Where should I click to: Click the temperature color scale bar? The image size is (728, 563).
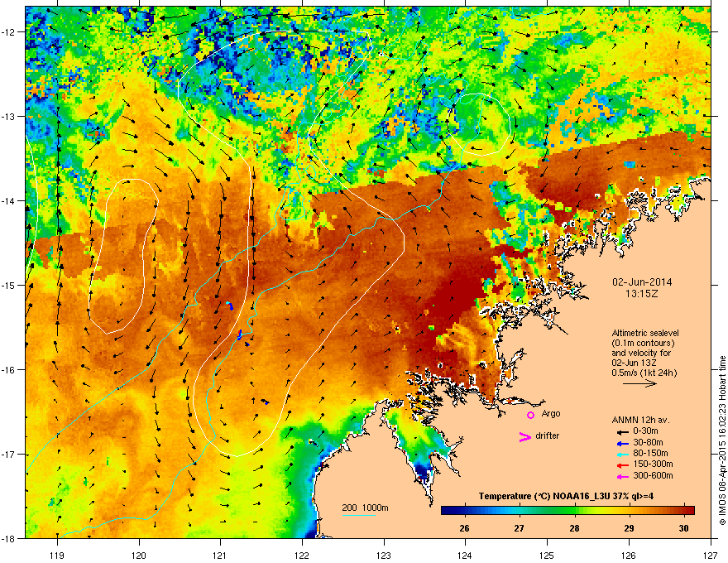568,510
